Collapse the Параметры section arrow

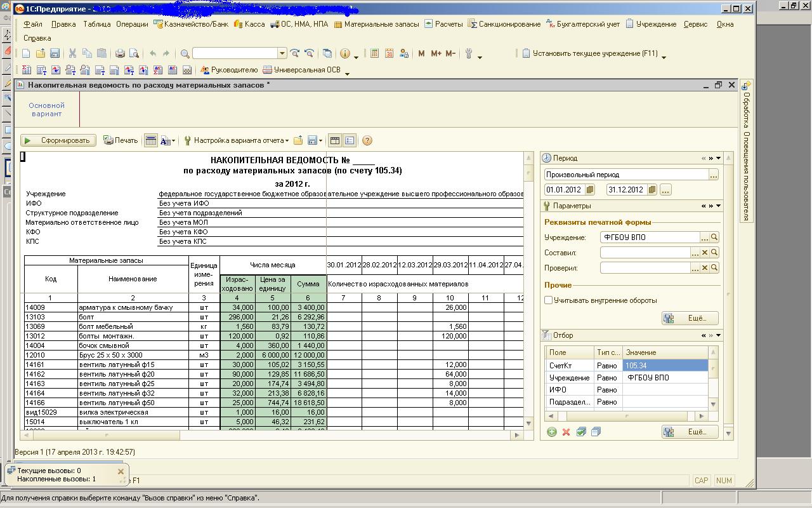coord(718,206)
